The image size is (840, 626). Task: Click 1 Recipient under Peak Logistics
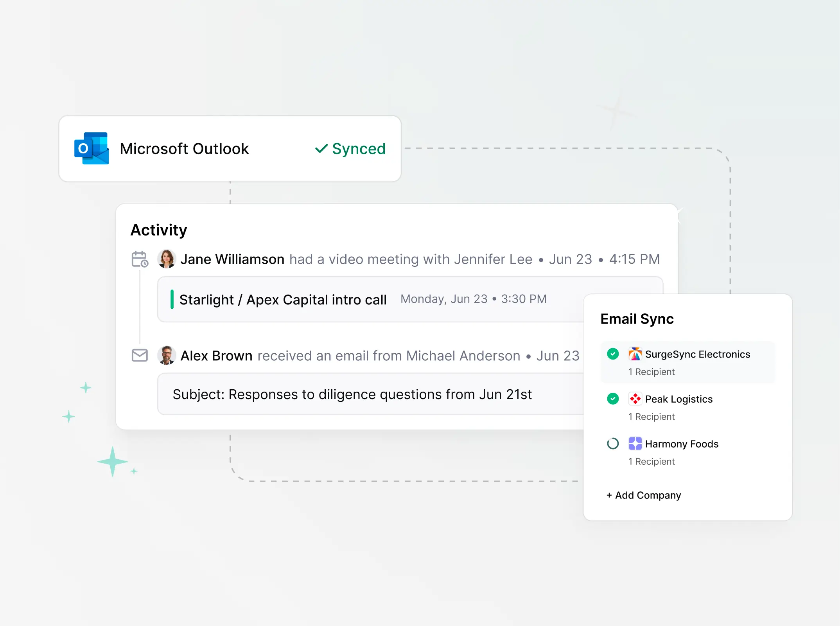pos(652,417)
